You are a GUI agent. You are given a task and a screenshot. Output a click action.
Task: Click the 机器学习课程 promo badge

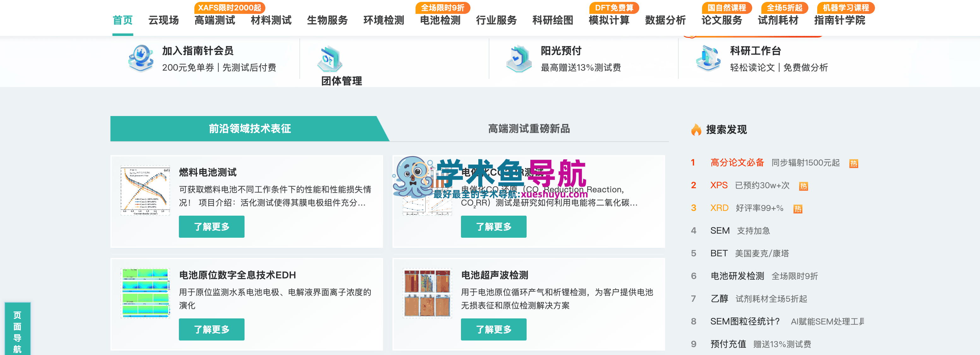[x=846, y=8]
